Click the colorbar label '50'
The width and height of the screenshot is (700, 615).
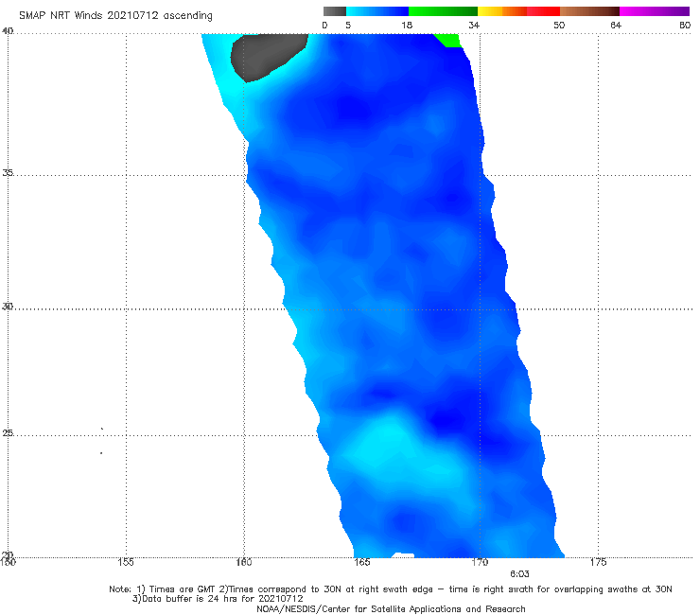(559, 26)
